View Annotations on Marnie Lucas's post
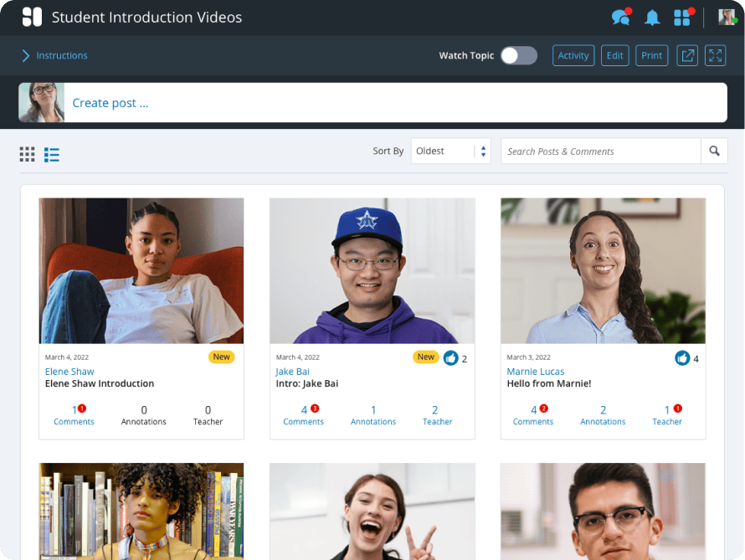The width and height of the screenshot is (745, 560). (x=603, y=414)
